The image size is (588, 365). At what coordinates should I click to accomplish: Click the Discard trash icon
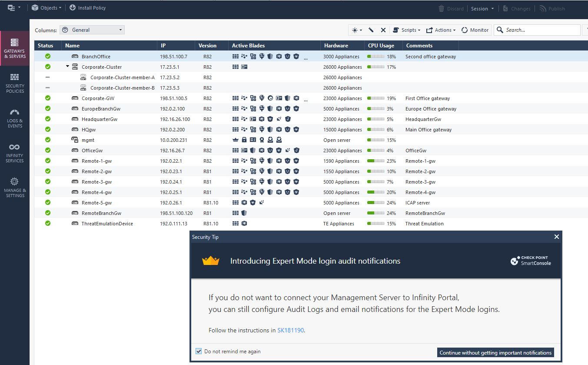tap(441, 9)
